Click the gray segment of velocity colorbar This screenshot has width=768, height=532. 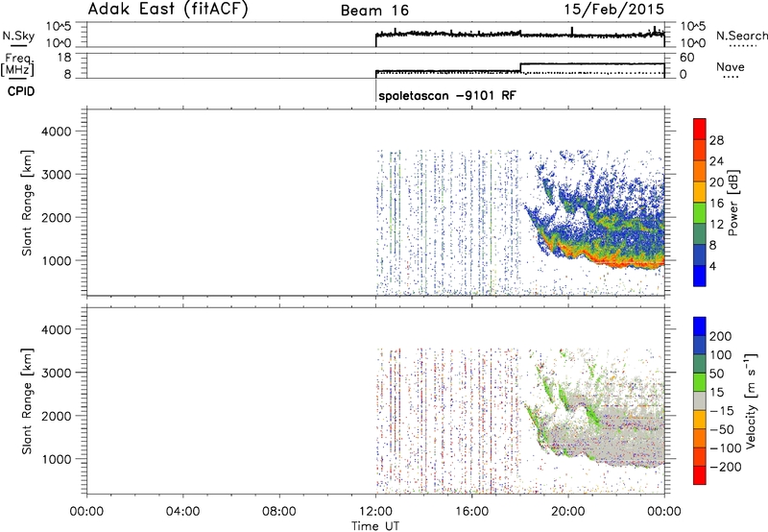[x=700, y=400]
